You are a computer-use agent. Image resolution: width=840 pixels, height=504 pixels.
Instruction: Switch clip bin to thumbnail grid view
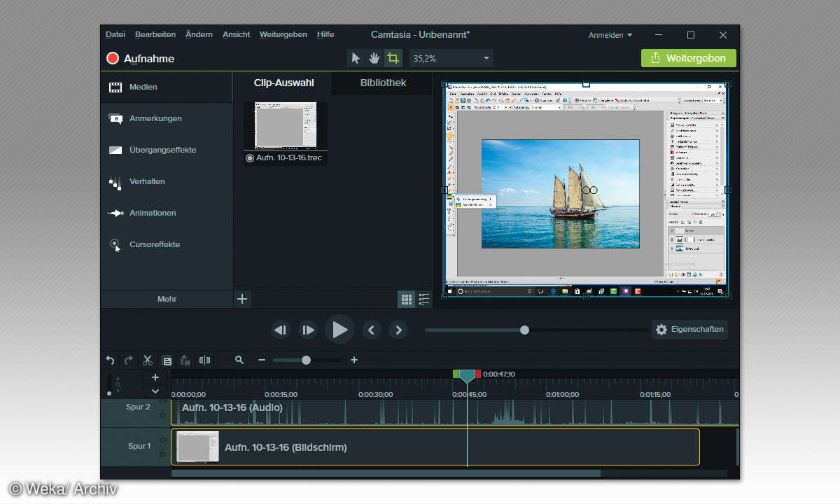tap(407, 300)
